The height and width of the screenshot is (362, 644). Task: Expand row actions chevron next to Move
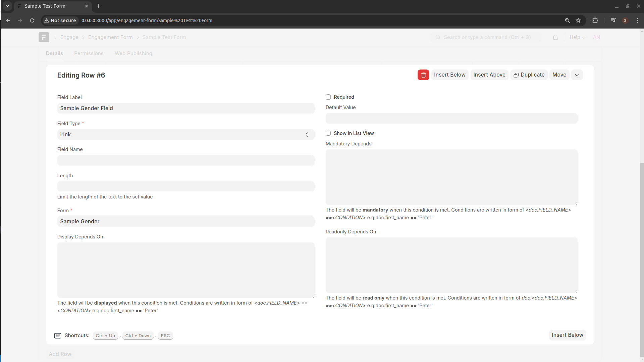point(577,75)
